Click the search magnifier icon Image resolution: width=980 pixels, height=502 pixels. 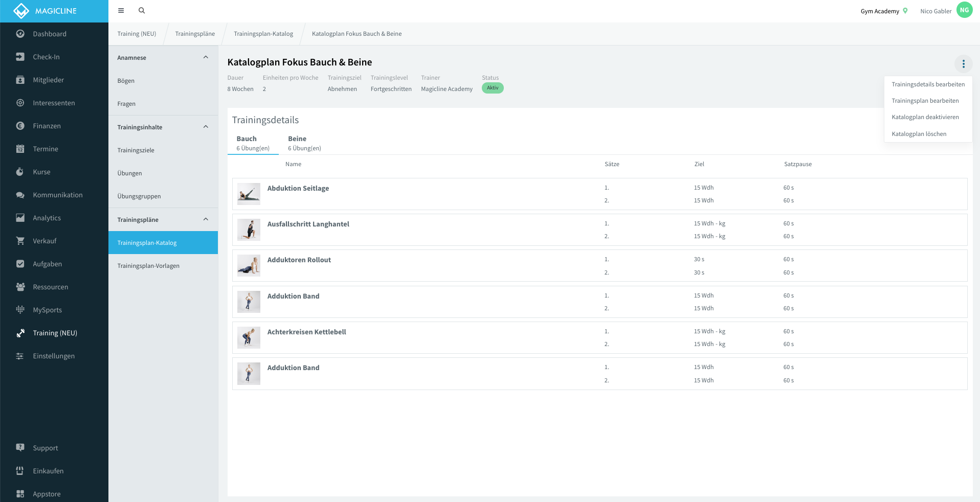pos(142,10)
